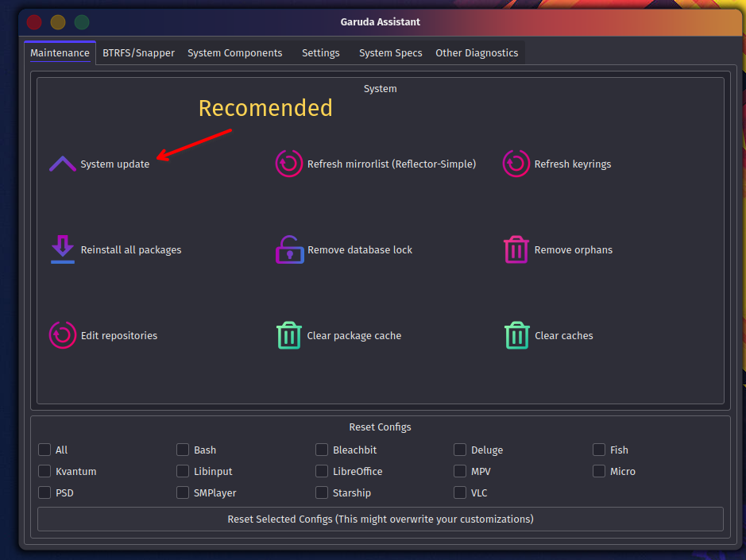Click the Clear package cache trash icon
Screen dimensions: 746x560
289,335
